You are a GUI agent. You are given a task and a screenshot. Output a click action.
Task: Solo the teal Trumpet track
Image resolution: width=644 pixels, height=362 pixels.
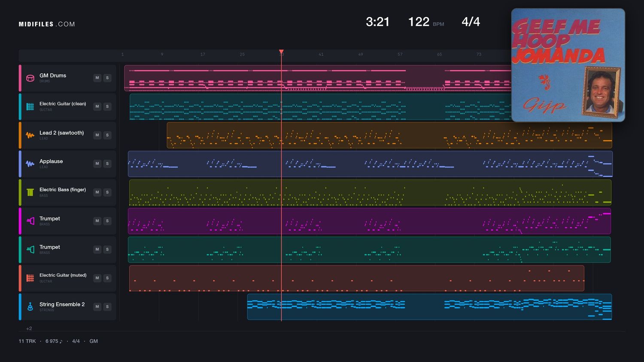[107, 250]
